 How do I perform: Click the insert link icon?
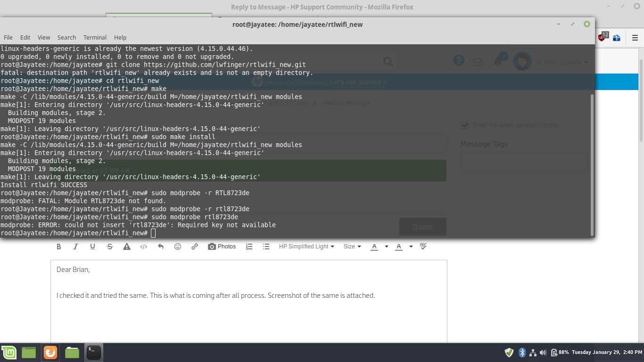pyautogui.click(x=195, y=247)
